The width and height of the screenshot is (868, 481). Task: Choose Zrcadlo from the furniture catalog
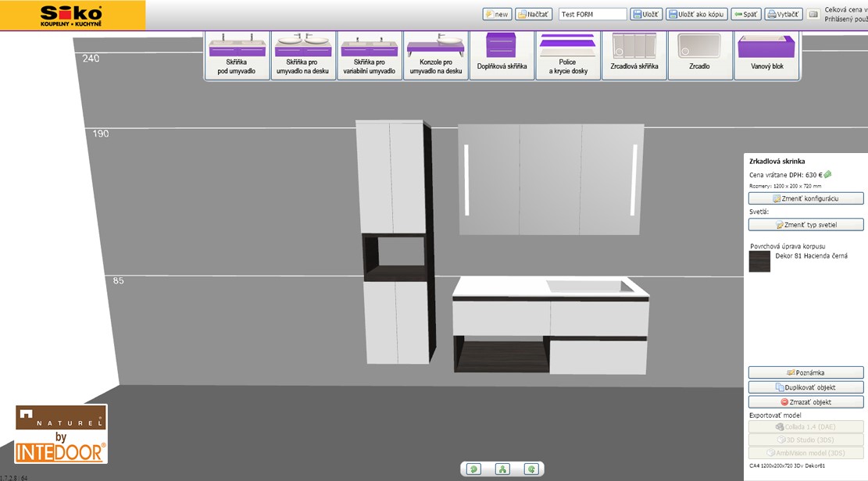[700, 55]
